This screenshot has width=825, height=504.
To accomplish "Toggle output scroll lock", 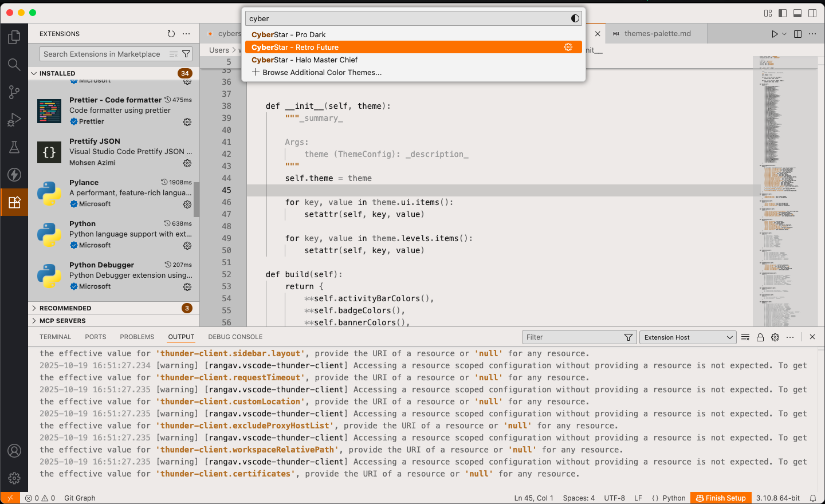I will 760,337.
